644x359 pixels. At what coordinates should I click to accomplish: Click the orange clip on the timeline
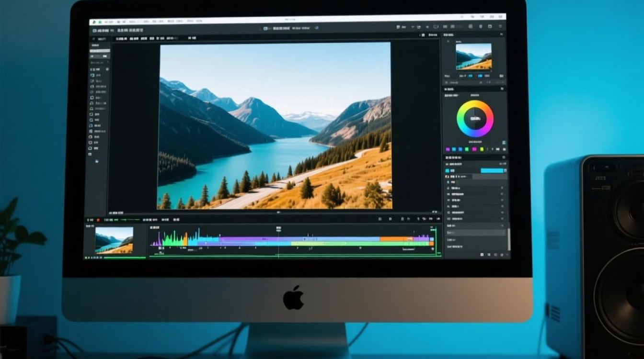393,238
